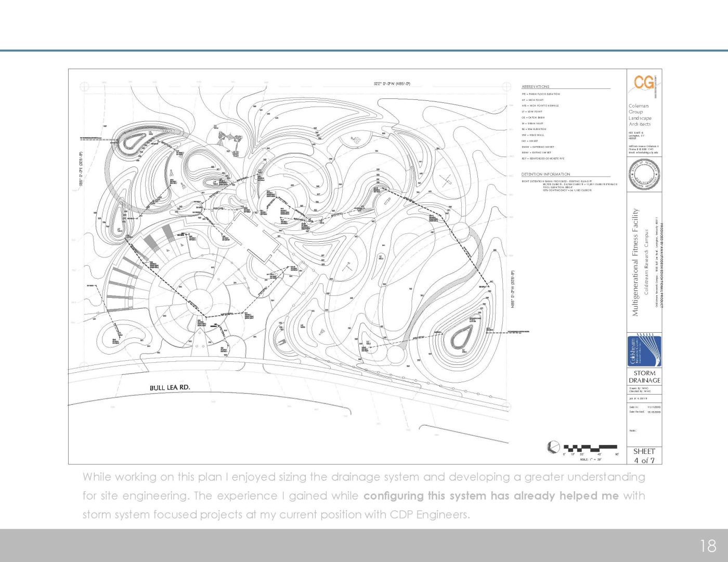Select the Detention Information heading

(x=545, y=174)
